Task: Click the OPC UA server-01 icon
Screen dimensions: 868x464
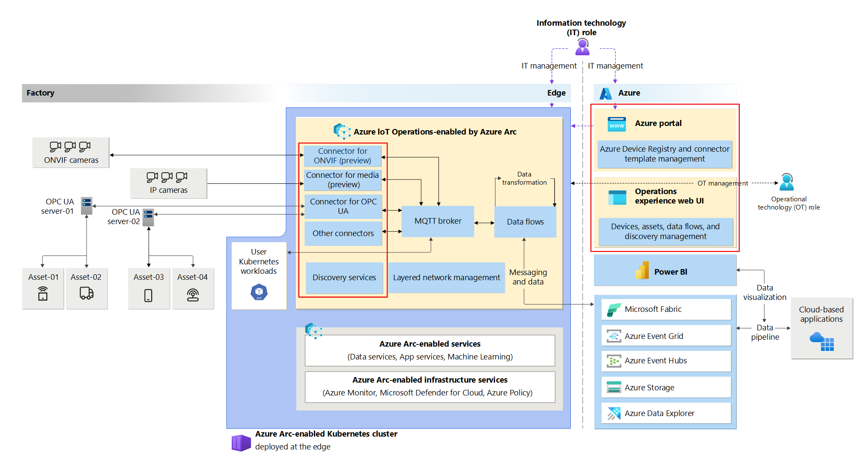Action: tap(87, 206)
